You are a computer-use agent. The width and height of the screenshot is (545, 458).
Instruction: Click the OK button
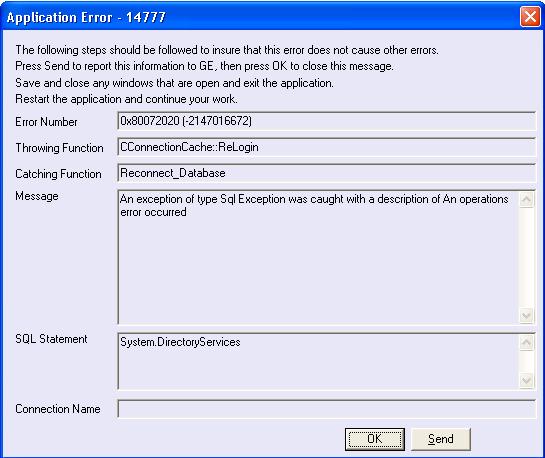[x=375, y=439]
